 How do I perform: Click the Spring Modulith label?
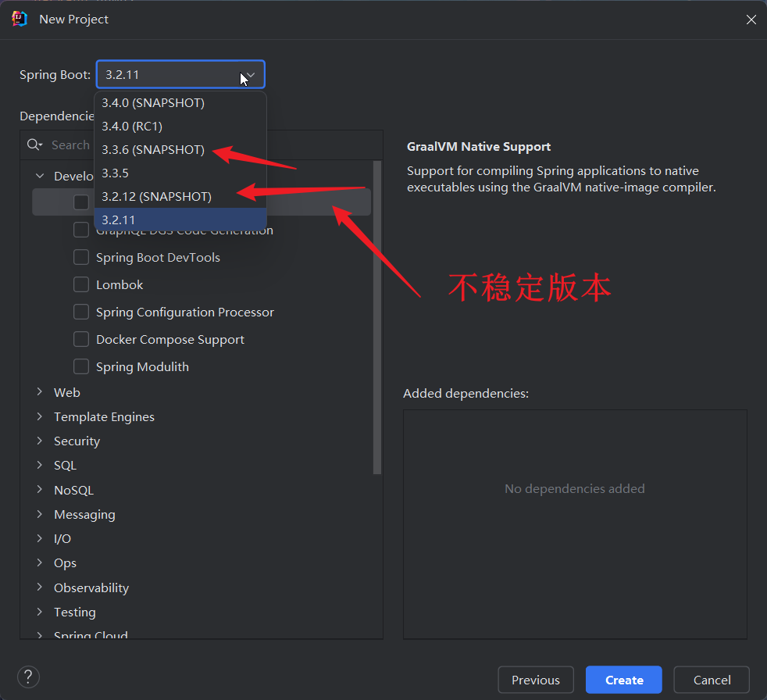click(142, 367)
